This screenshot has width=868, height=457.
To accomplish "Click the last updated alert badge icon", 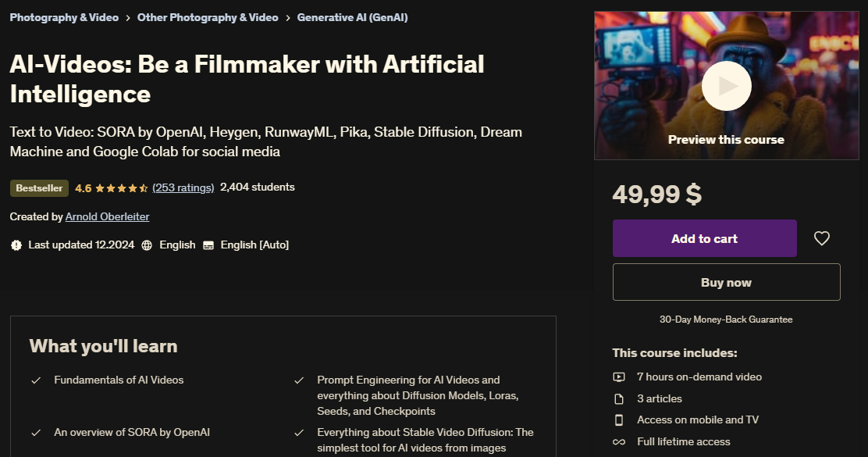I will [x=16, y=245].
